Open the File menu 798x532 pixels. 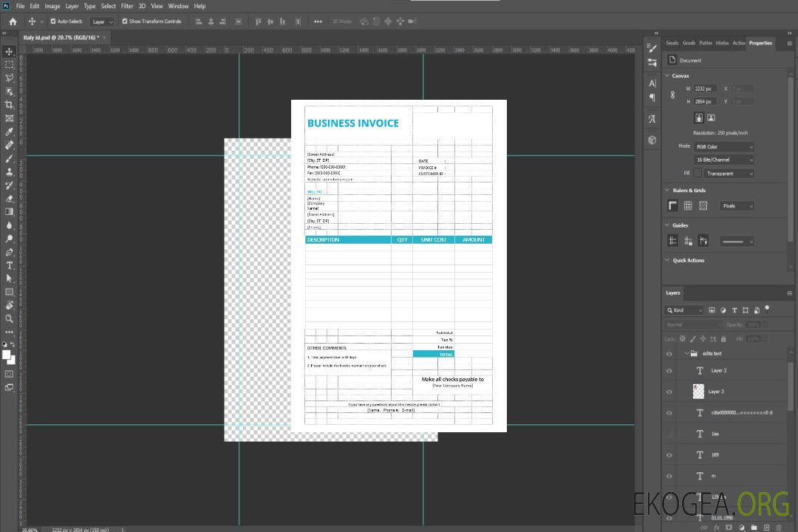[x=21, y=6]
